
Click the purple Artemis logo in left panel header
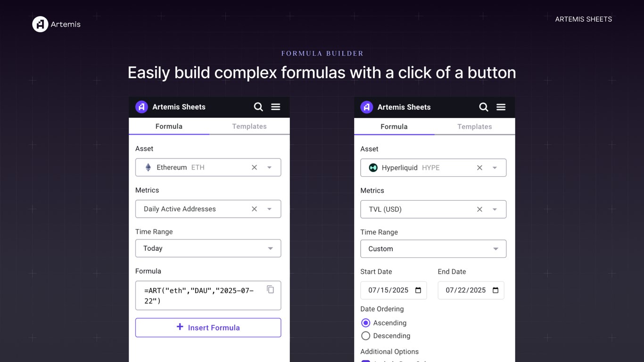point(141,107)
